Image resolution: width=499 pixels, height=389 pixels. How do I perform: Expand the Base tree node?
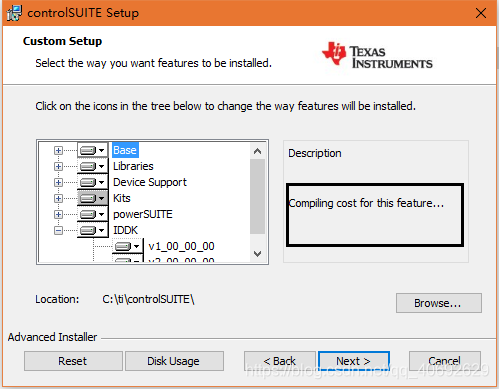pyautogui.click(x=58, y=151)
